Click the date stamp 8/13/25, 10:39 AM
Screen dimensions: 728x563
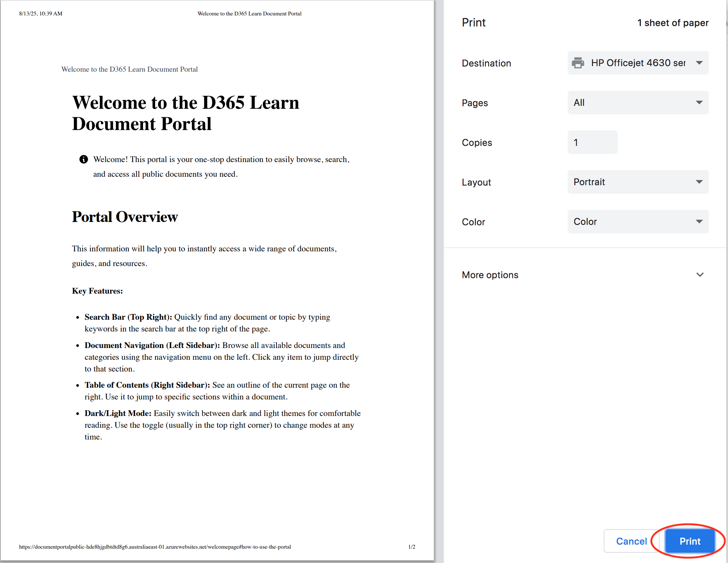(41, 14)
